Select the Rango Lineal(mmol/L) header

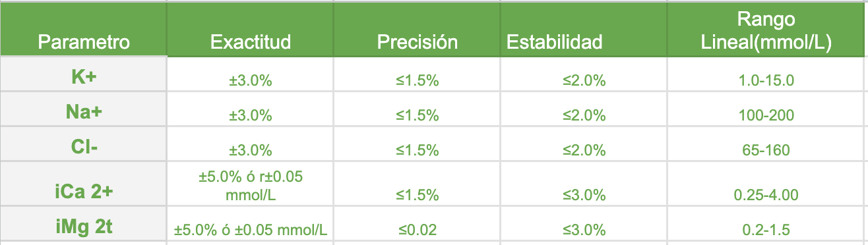(767, 28)
